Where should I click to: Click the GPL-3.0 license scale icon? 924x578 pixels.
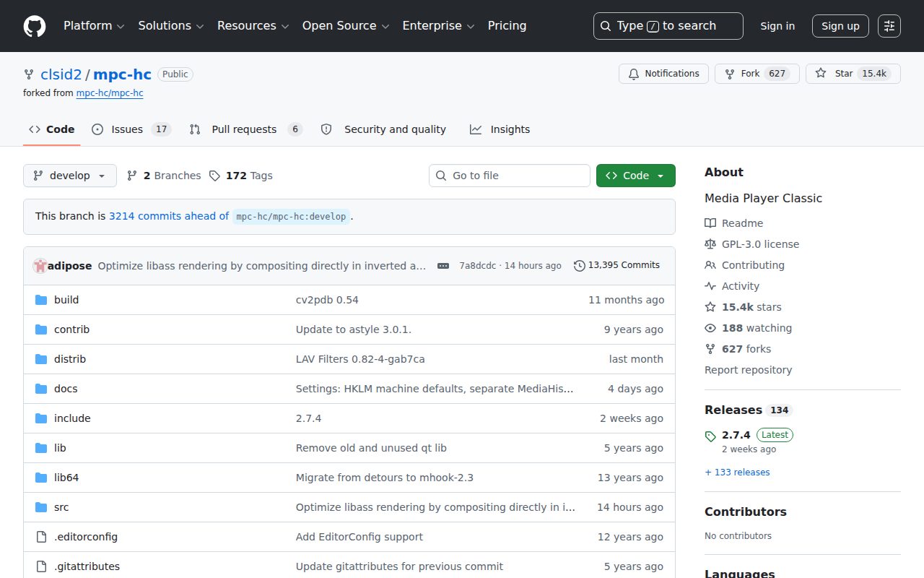click(x=710, y=244)
